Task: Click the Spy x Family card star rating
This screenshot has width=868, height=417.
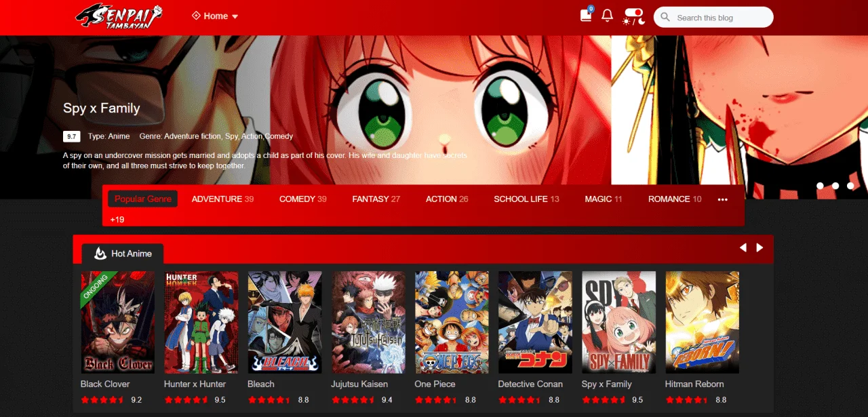Action: [603, 400]
